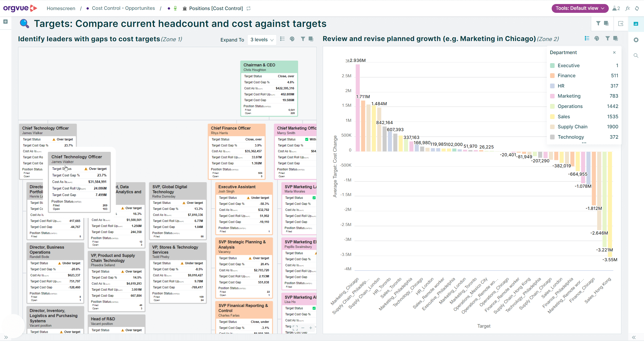
Task: Open Cost Control - Opportunites breadcrumb
Action: pos(123,8)
